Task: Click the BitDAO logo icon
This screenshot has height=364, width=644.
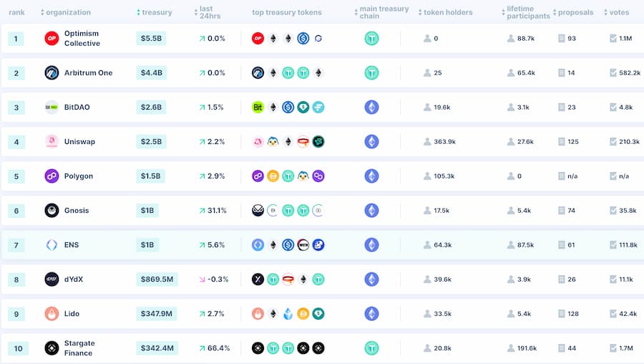Action: click(52, 107)
